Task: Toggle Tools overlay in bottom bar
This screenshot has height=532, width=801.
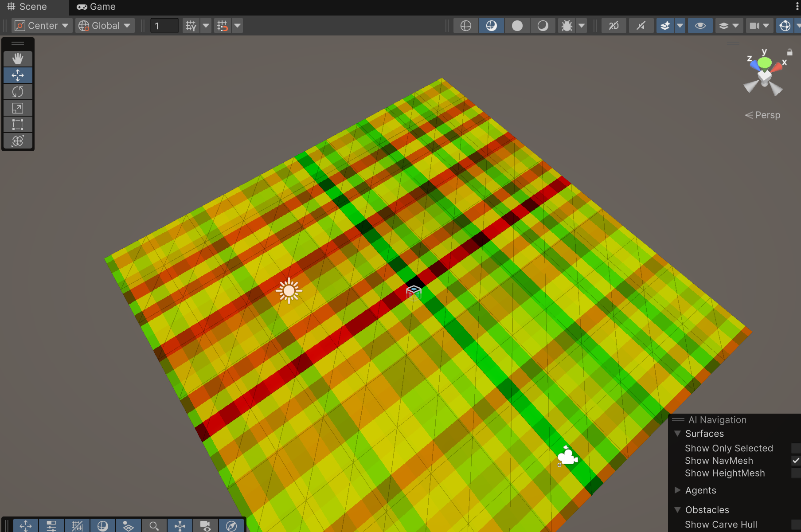Action: point(26,526)
